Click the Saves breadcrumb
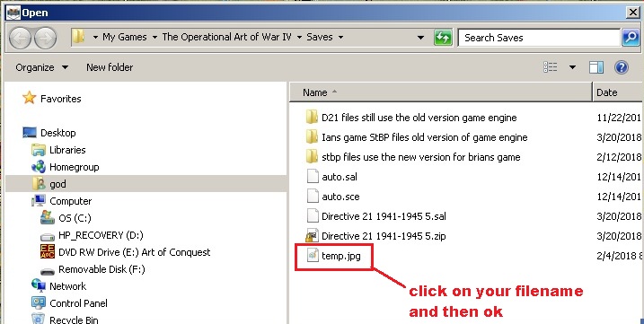This screenshot has width=644, height=324. [x=320, y=37]
